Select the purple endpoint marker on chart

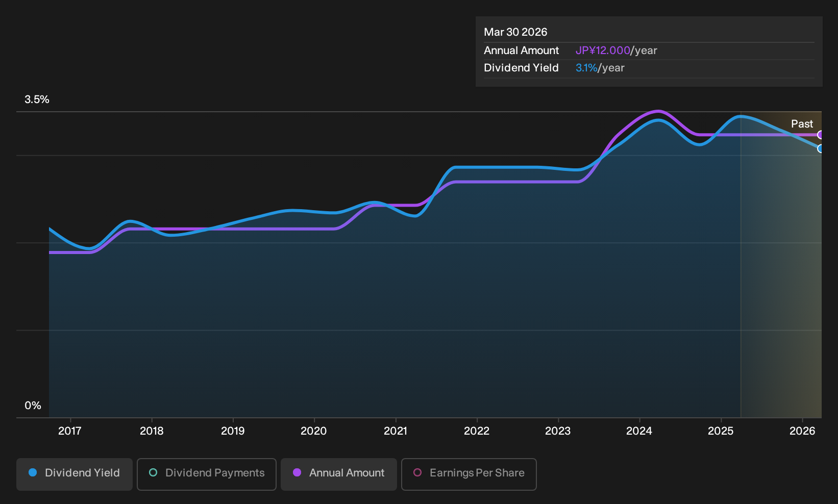coord(820,135)
